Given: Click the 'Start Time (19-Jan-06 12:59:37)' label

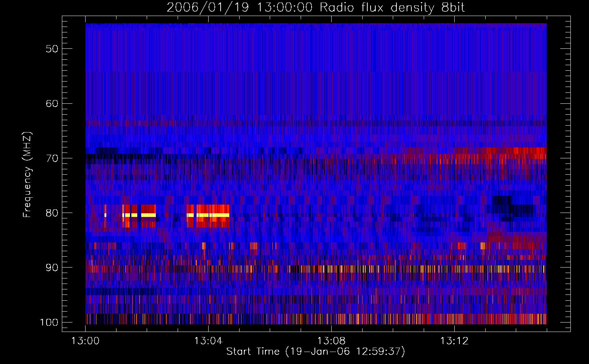Looking at the screenshot, I should (316, 352).
